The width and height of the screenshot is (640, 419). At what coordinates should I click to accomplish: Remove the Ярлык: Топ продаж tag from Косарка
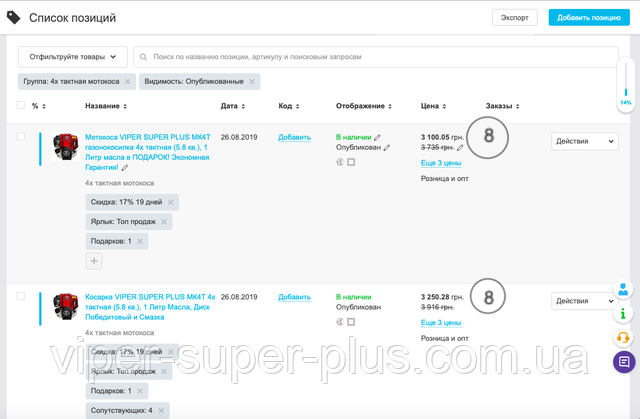[x=164, y=371]
